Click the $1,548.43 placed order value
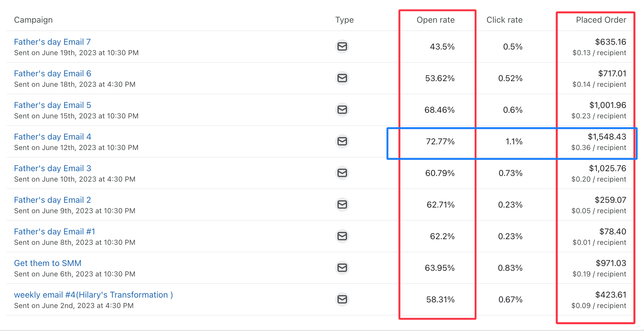The height and width of the screenshot is (331, 644). [x=607, y=137]
